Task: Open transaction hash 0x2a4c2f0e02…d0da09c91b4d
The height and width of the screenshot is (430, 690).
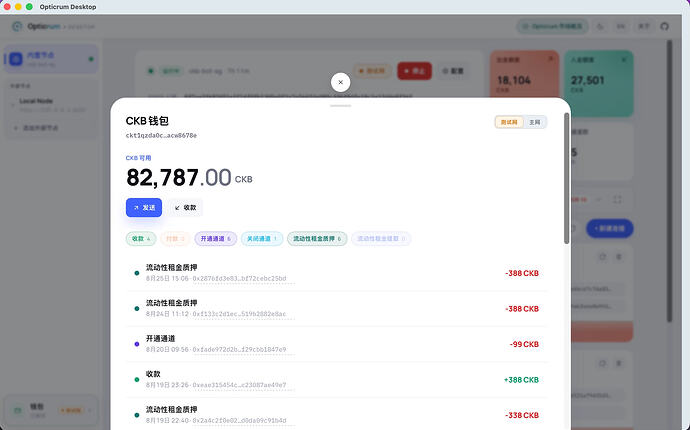Action: [x=239, y=421]
